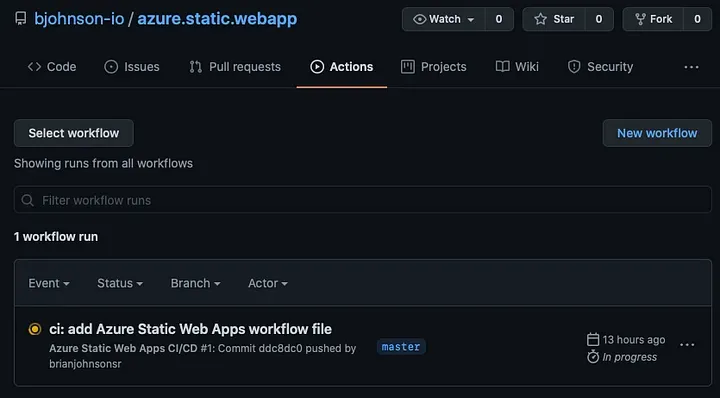Click the stopwatch icon beside In progress
The image size is (720, 398).
pyautogui.click(x=593, y=357)
